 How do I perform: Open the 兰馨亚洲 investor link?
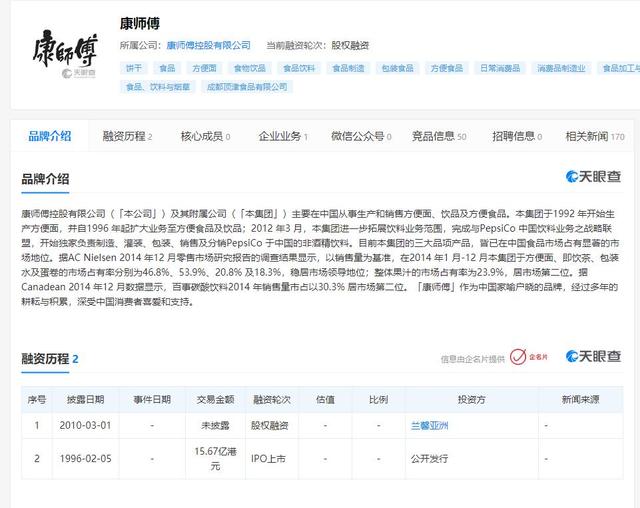[x=429, y=426]
